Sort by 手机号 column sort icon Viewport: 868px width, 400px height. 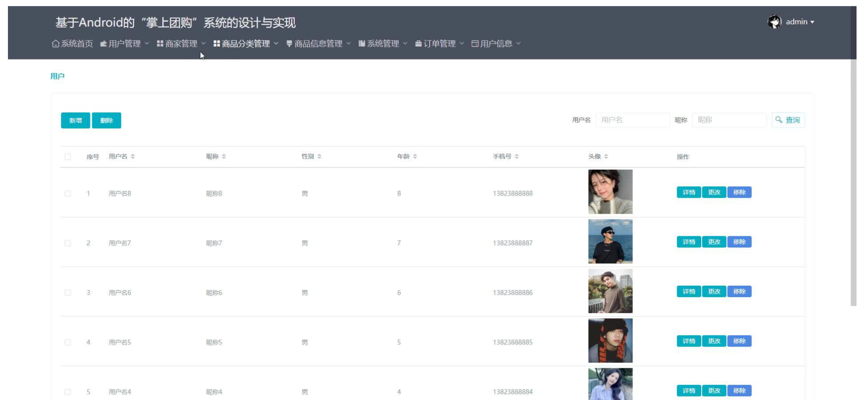coord(517,156)
